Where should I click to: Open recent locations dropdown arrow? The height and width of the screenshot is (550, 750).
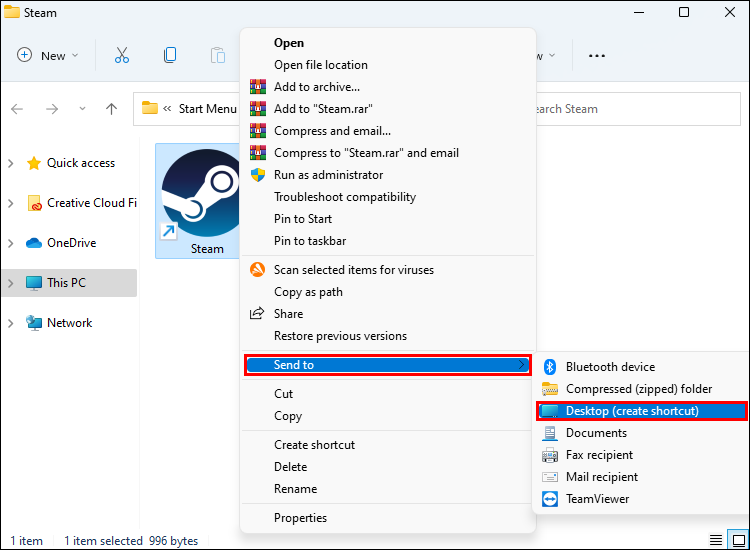(82, 109)
